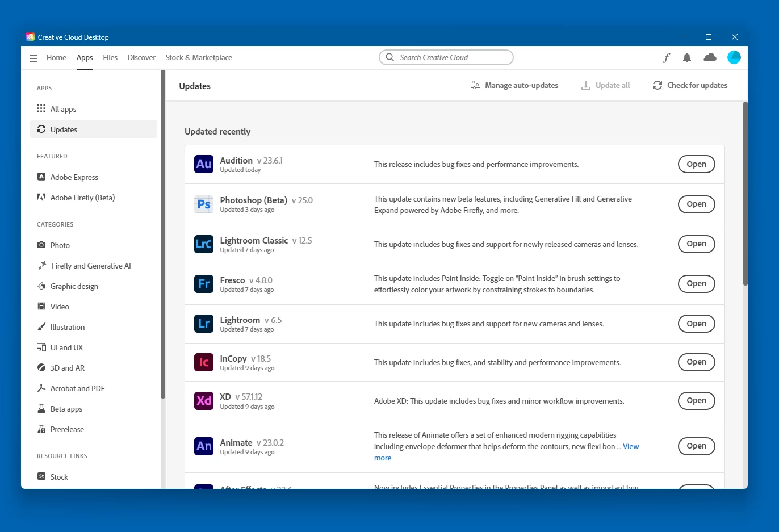
Task: Click the Animate 'v 23.0.2' version text
Action: click(270, 443)
